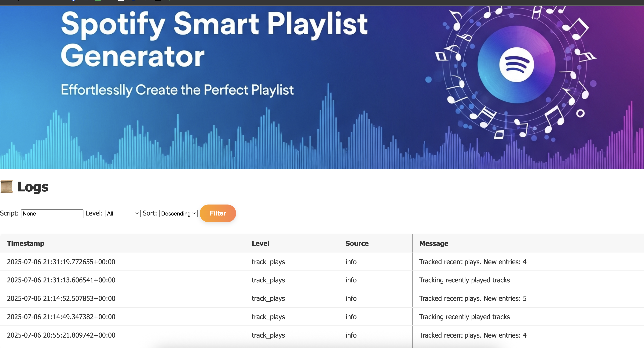Select timestamp 2025-07-06 20:55:21.809742+00:00
Image resolution: width=644 pixels, height=348 pixels.
[61, 335]
